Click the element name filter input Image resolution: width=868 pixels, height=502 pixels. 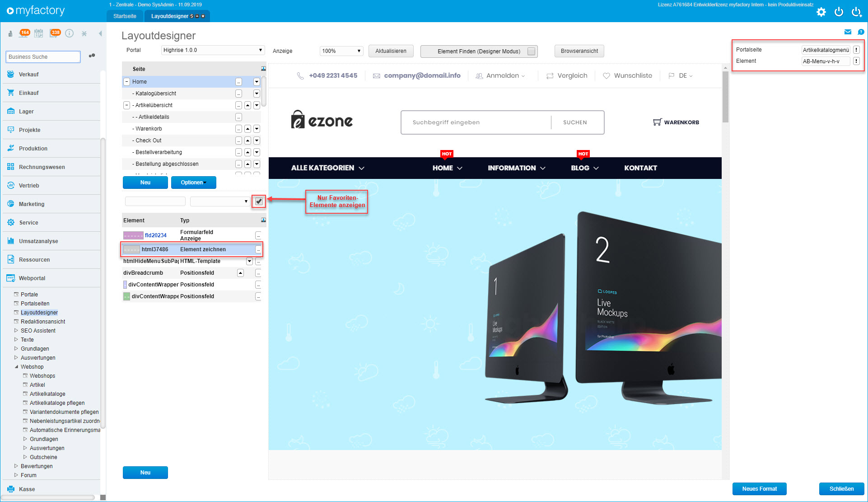click(155, 201)
